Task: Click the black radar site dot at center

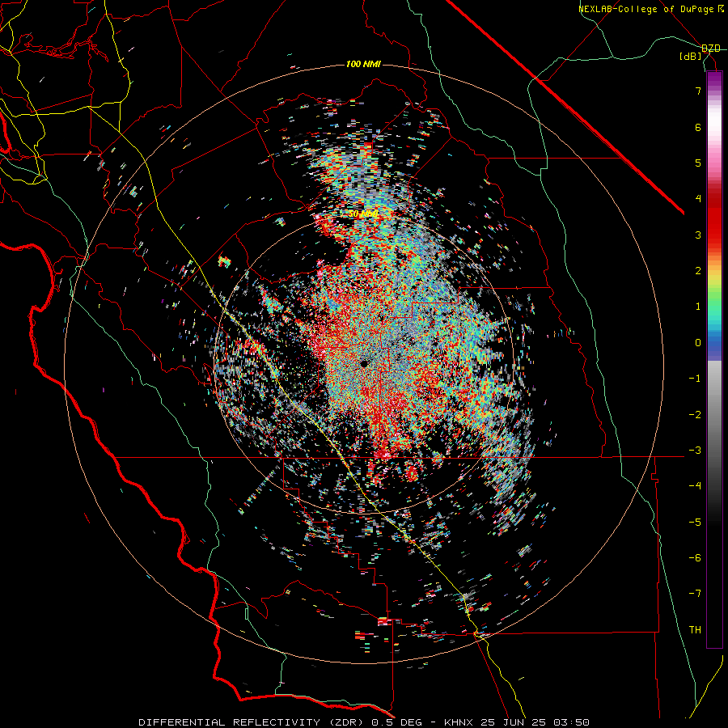Action: (x=365, y=363)
